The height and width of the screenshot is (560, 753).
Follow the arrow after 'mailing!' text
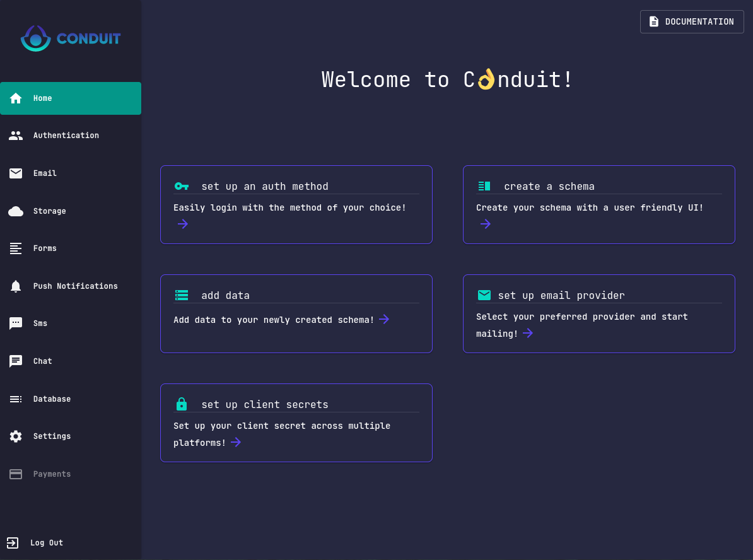(x=528, y=334)
